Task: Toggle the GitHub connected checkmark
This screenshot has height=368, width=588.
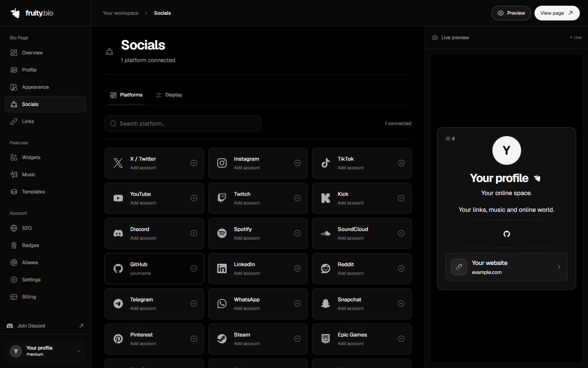Action: (x=194, y=269)
